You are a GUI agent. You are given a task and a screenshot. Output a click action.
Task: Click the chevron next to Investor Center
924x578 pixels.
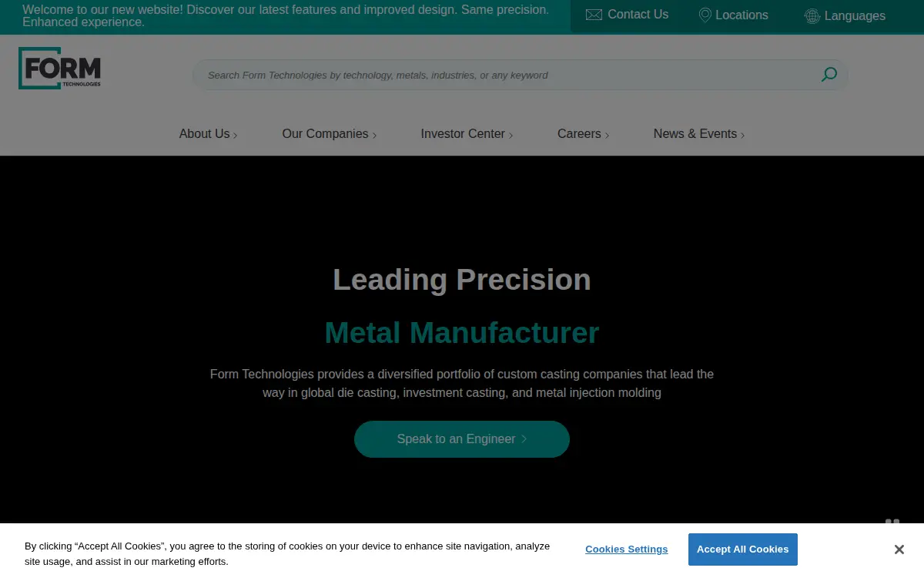pos(511,136)
